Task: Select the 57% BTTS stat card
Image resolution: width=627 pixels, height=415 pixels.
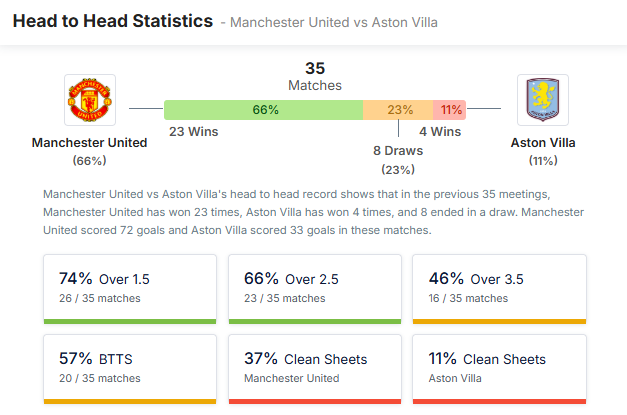Action: 130,368
